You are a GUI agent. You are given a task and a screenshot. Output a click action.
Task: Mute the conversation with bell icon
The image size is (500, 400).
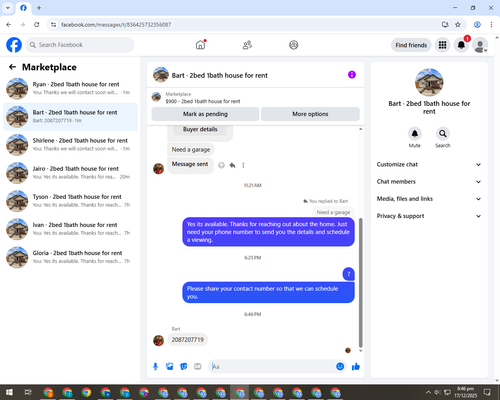tap(415, 134)
